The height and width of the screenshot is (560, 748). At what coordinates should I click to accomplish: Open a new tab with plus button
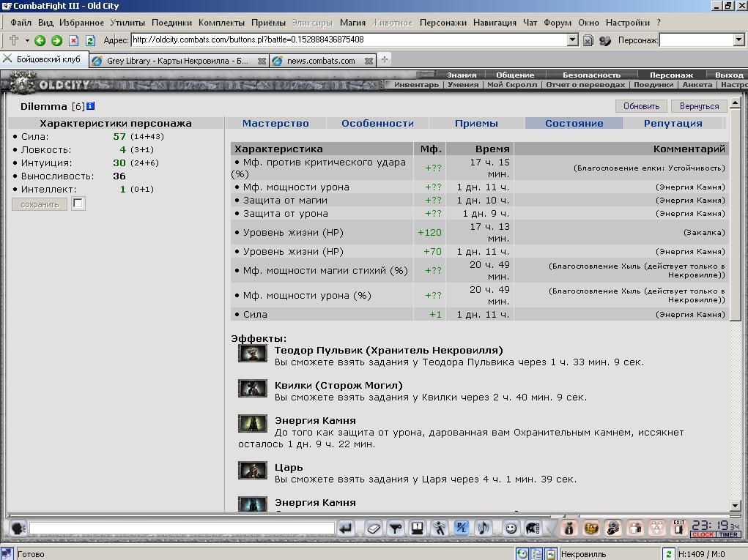(x=385, y=59)
